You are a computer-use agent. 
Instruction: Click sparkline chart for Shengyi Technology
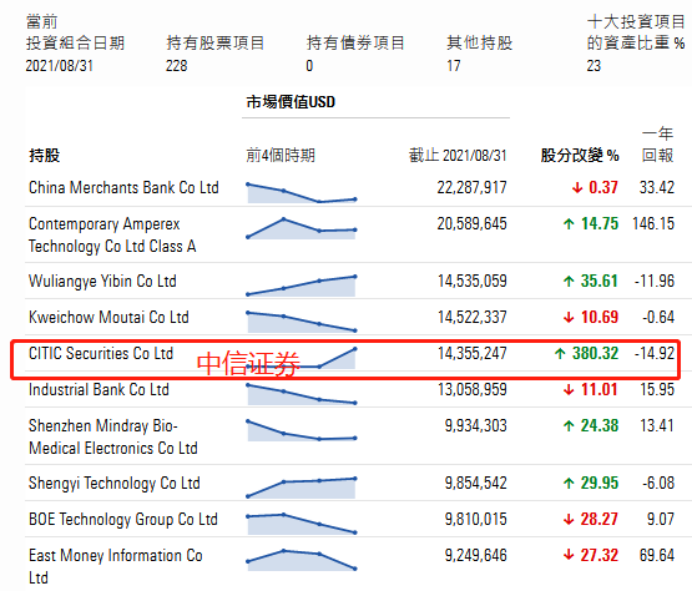tap(301, 487)
